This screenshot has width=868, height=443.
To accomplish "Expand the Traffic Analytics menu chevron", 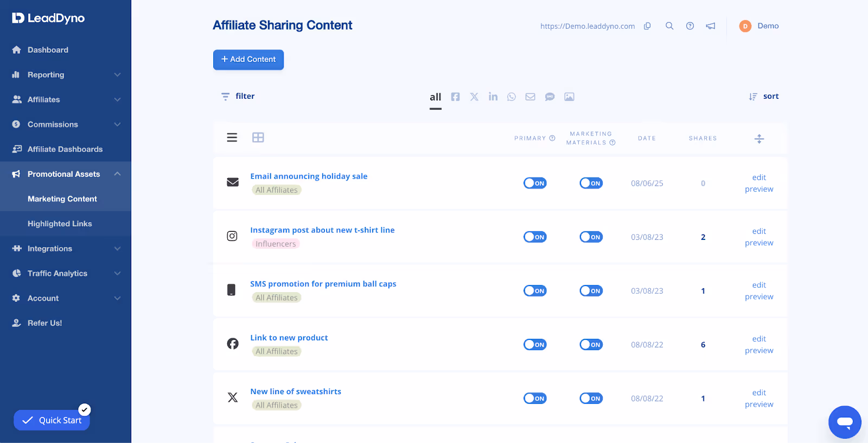I will (117, 274).
